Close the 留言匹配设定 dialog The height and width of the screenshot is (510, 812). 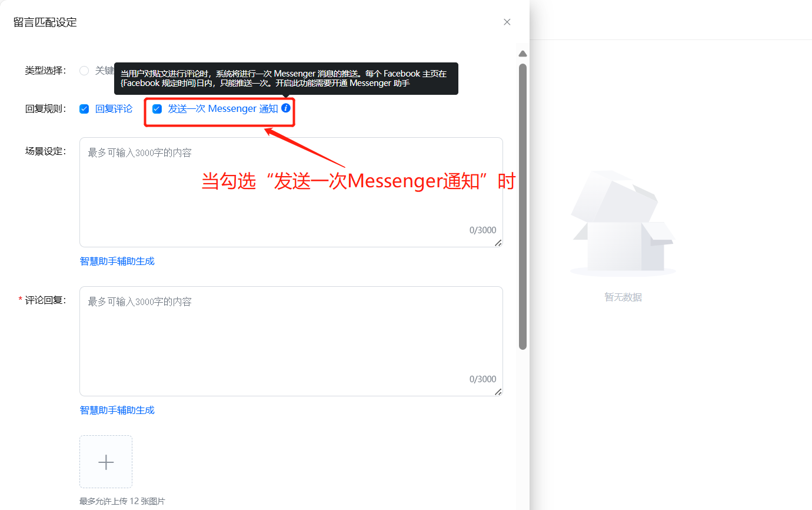pos(507,22)
